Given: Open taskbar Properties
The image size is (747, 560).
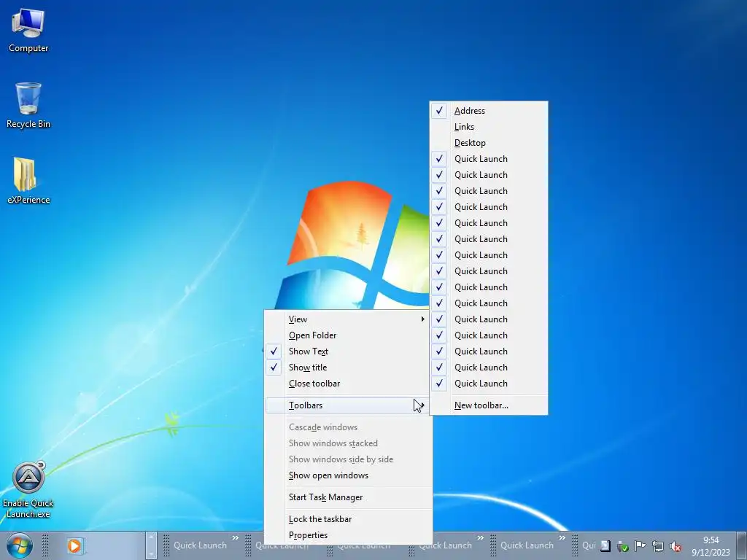Looking at the screenshot, I should point(348,535).
